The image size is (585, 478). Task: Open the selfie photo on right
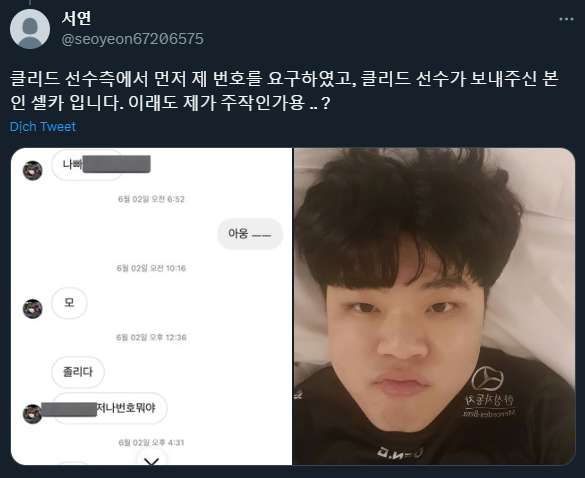[434, 306]
